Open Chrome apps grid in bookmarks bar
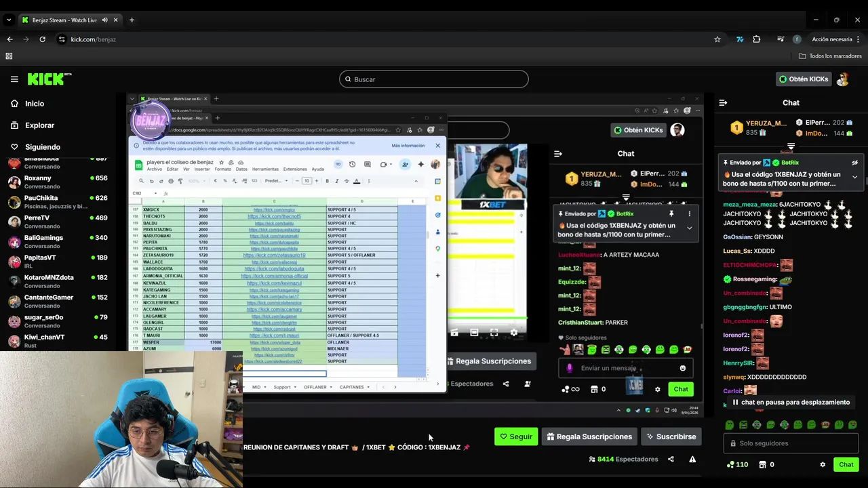868x488 pixels. click(9, 56)
